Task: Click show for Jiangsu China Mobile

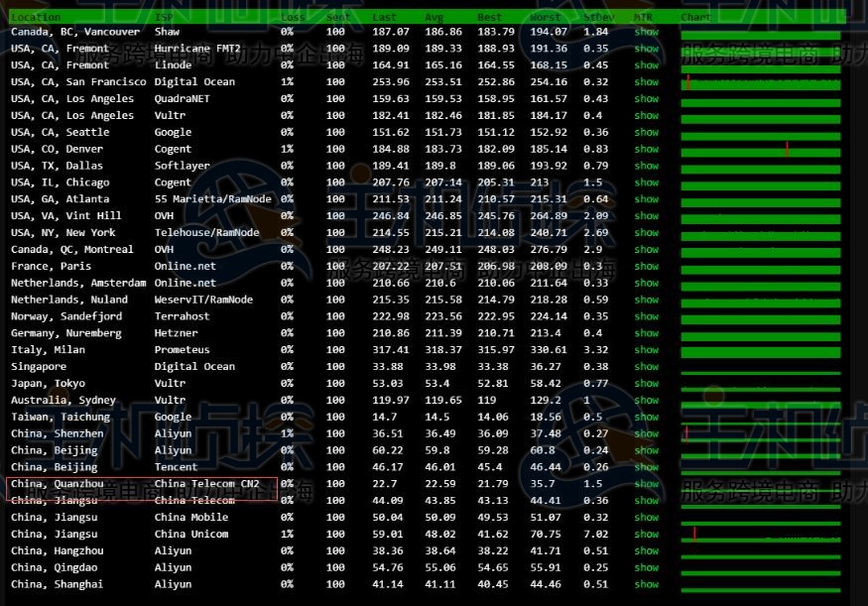Action: 646,517
